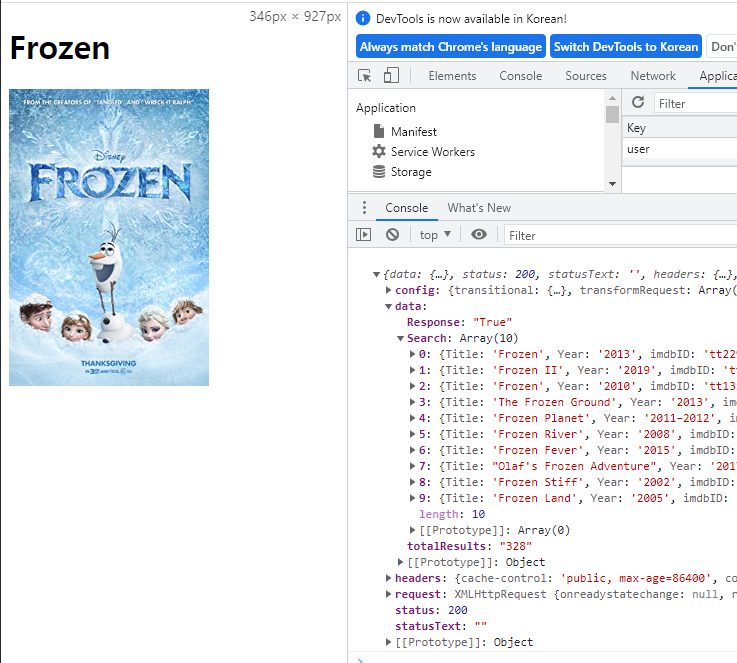Expand item 1 titled Frozen II
Image resolution: width=737 pixels, height=663 pixels.
click(x=412, y=370)
